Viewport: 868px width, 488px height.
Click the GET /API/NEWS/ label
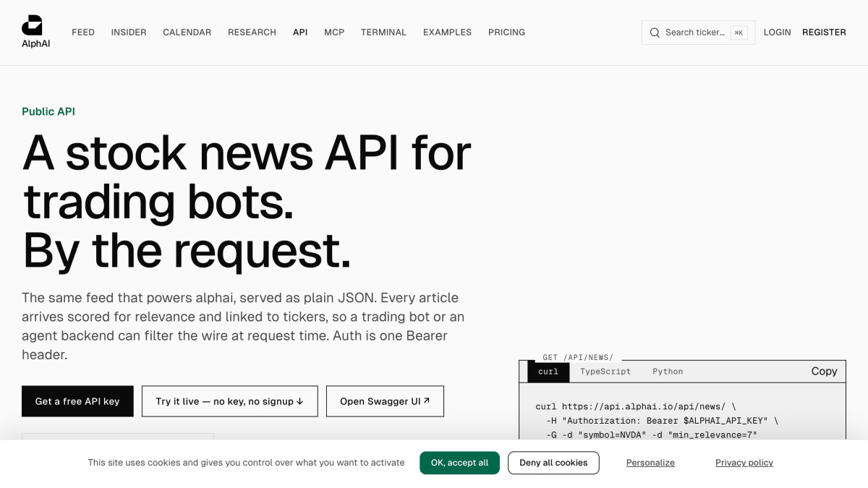[578, 357]
